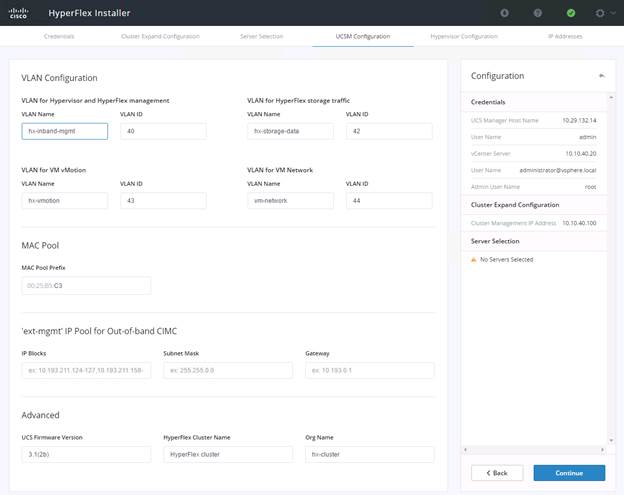Viewport: 624px width, 495px height.
Task: Click the UCS Firmware Version field
Action: [x=86, y=454]
